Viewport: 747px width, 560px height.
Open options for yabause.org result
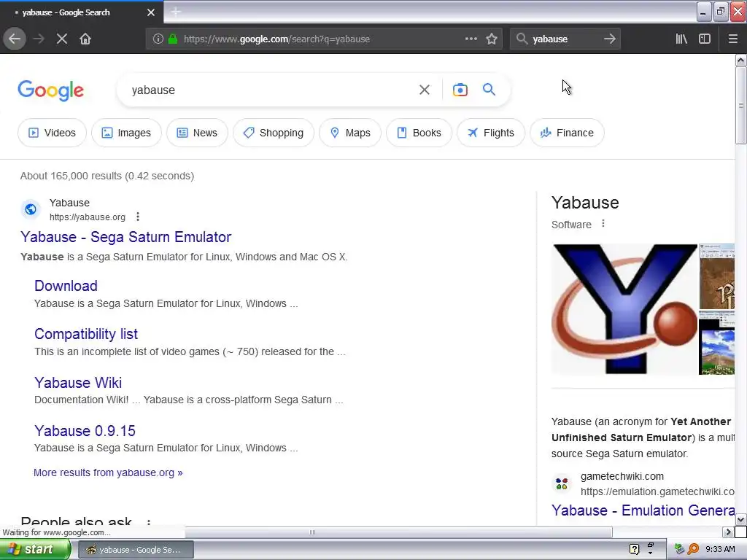(x=138, y=217)
